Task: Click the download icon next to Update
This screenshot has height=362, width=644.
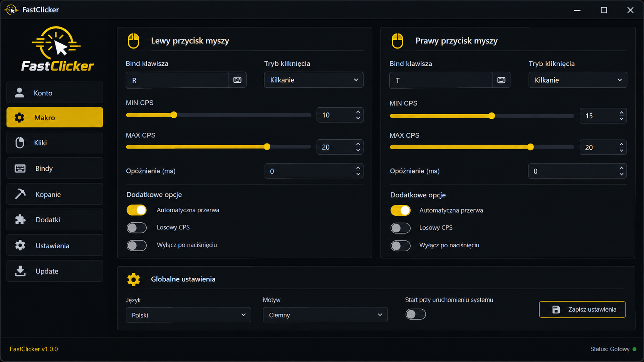Action: pos(20,271)
